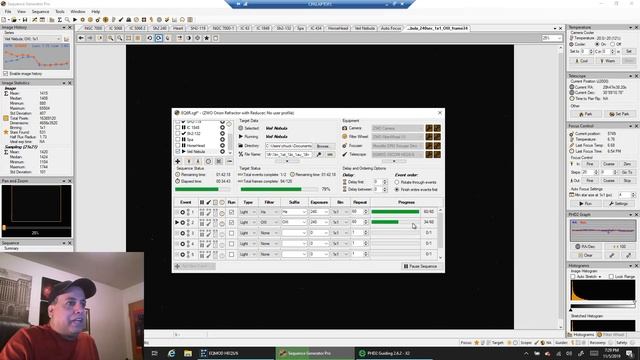
Task: Click the highlighted rotate icon in image toolbar
Action: pyautogui.click(x=158, y=38)
